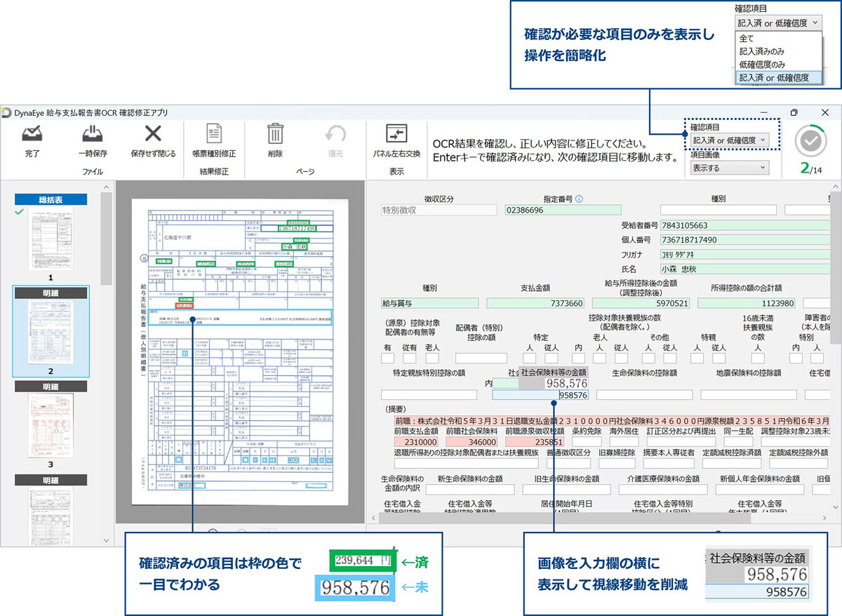
Task: Select page 2 明細 thumbnail
Action: coord(50,332)
